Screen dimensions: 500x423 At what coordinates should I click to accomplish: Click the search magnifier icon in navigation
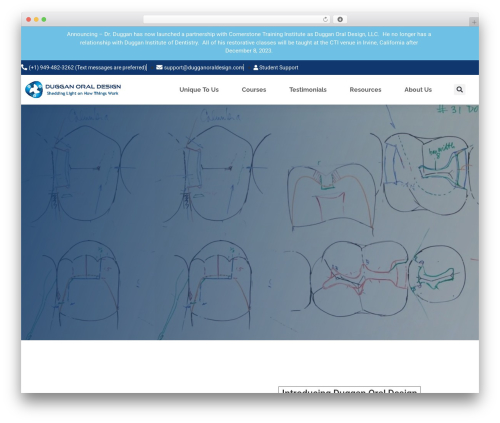pyautogui.click(x=459, y=89)
